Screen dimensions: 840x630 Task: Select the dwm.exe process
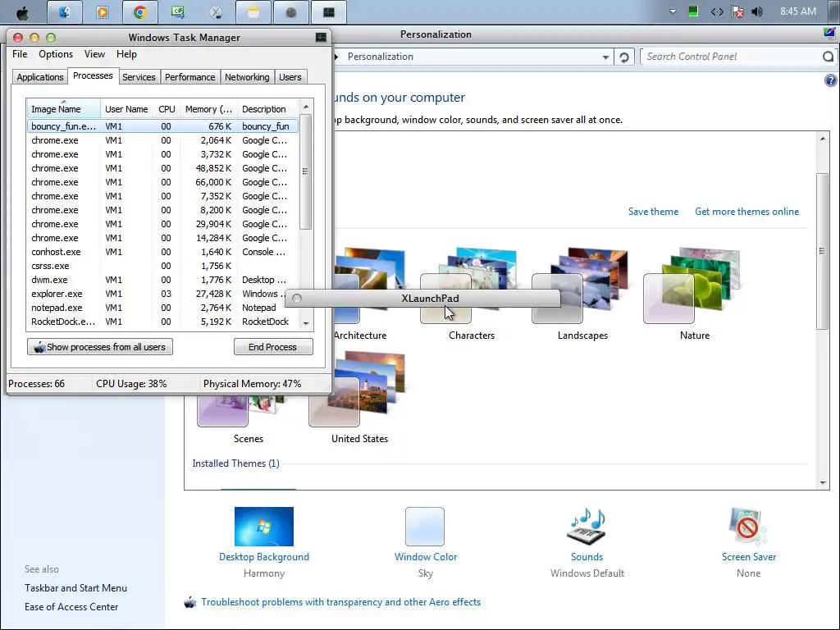coord(163,280)
